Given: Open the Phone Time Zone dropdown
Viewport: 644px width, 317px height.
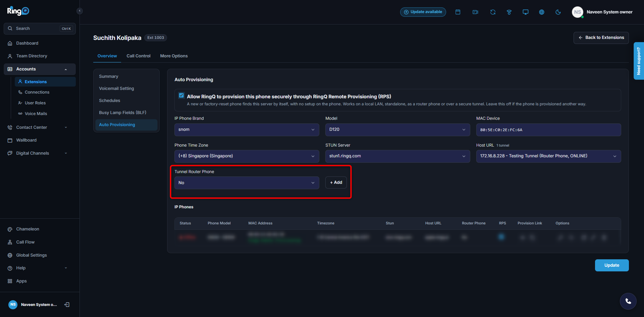Looking at the screenshot, I should click(x=247, y=156).
